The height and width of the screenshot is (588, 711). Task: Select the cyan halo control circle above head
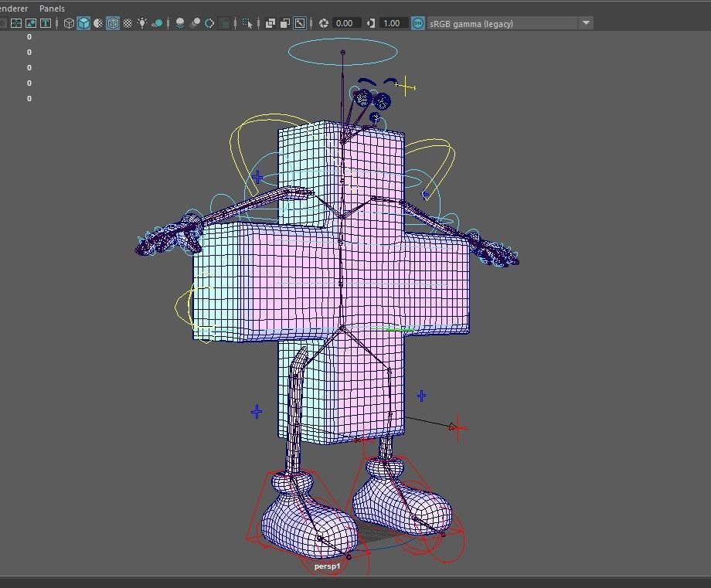343,52
